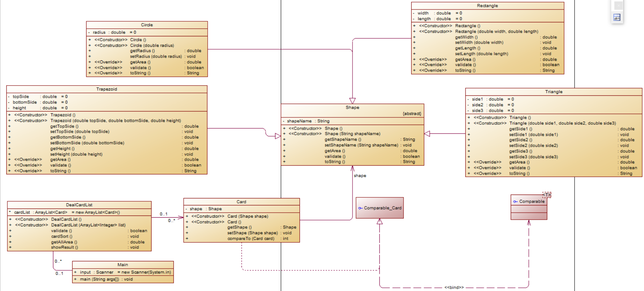The width and height of the screenshot is (644, 291).
Task: Click the hollow arrowhead above the Shape class
Action: (353, 101)
